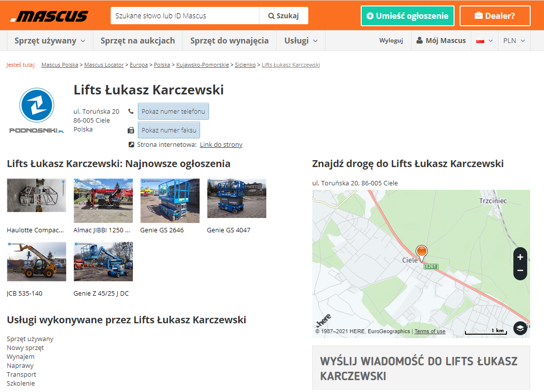Open the map Terms of use link
Viewport: 544px width, 392px height.
tap(430, 331)
